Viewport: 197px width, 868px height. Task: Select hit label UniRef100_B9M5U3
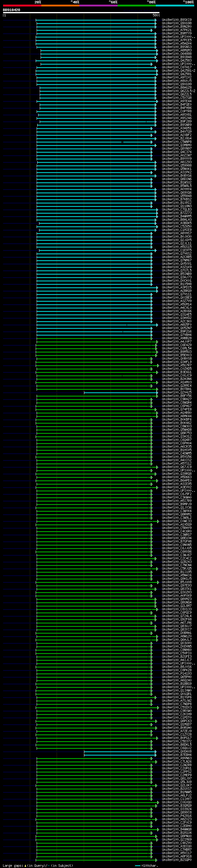click(x=176, y=352)
